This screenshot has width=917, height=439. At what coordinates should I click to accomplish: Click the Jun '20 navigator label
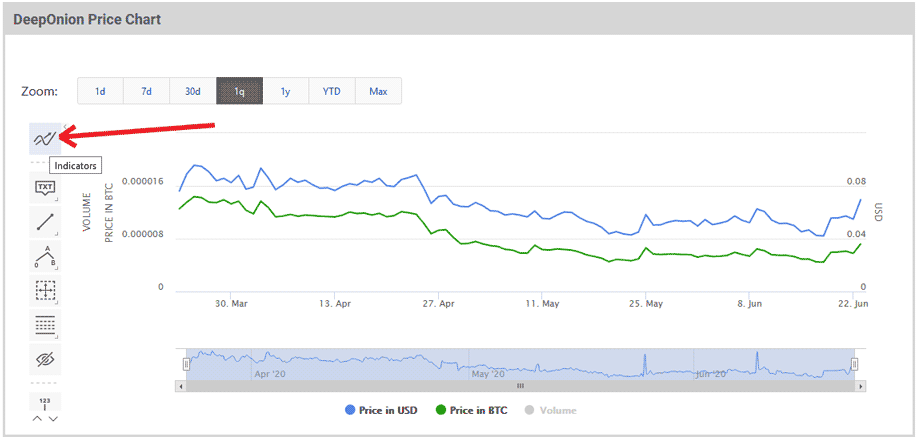pyautogui.click(x=711, y=374)
